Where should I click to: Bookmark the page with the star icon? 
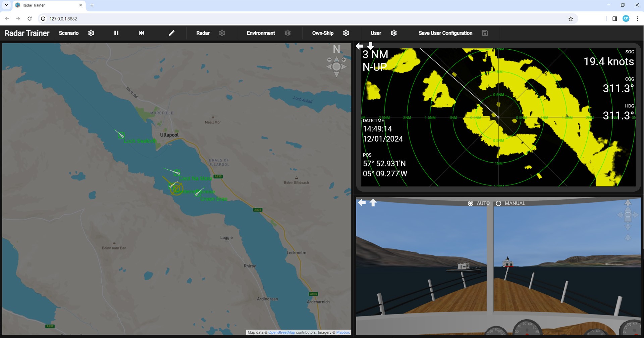pos(571,19)
